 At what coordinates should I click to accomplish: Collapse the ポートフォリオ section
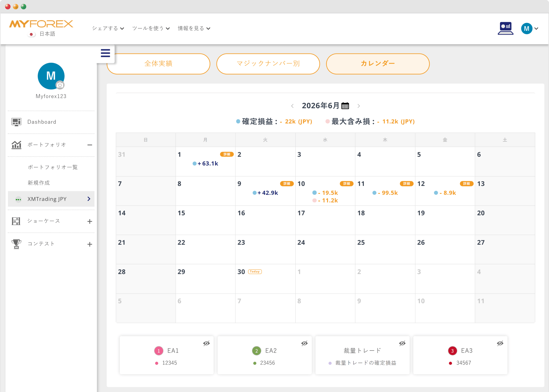[x=90, y=145]
